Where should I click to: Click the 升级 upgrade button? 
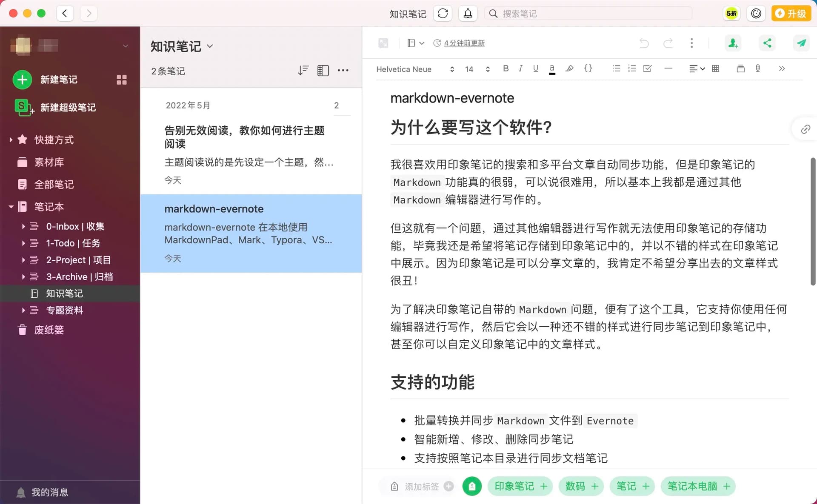(791, 14)
